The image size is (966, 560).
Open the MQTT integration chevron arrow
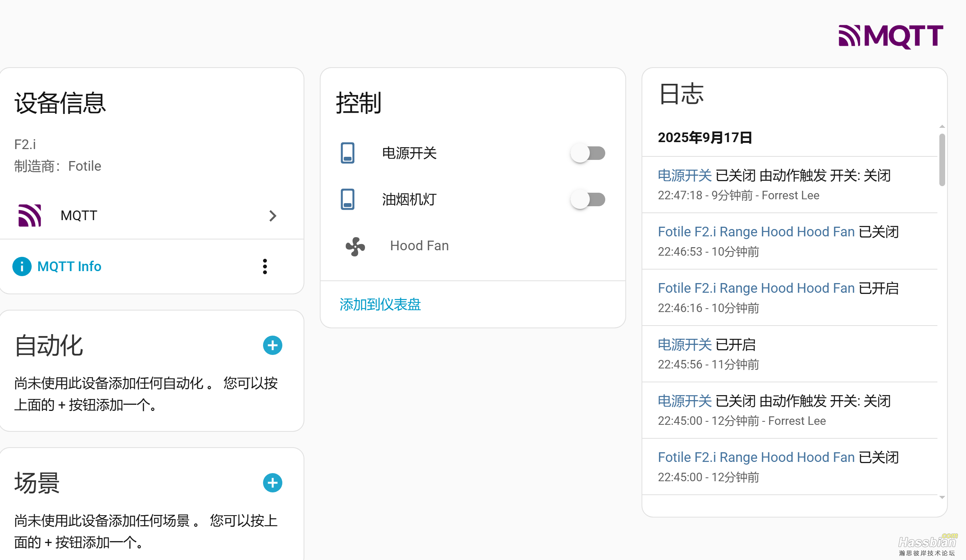(x=273, y=216)
